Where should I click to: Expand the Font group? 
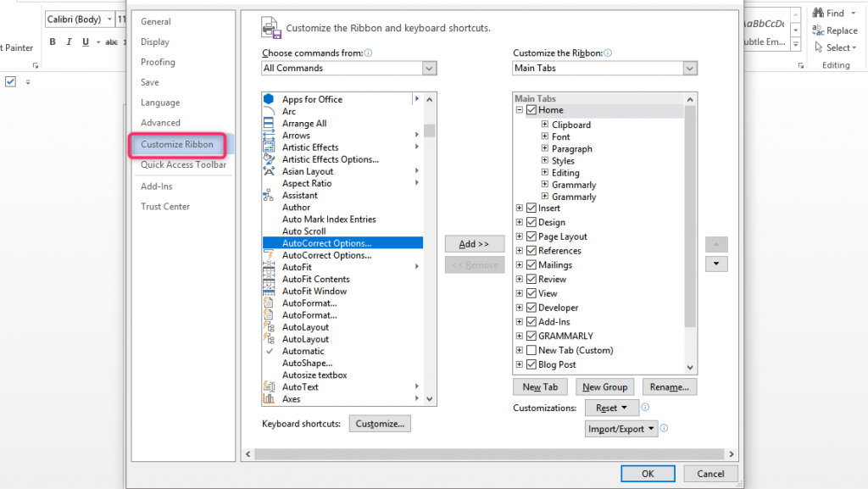(x=545, y=136)
